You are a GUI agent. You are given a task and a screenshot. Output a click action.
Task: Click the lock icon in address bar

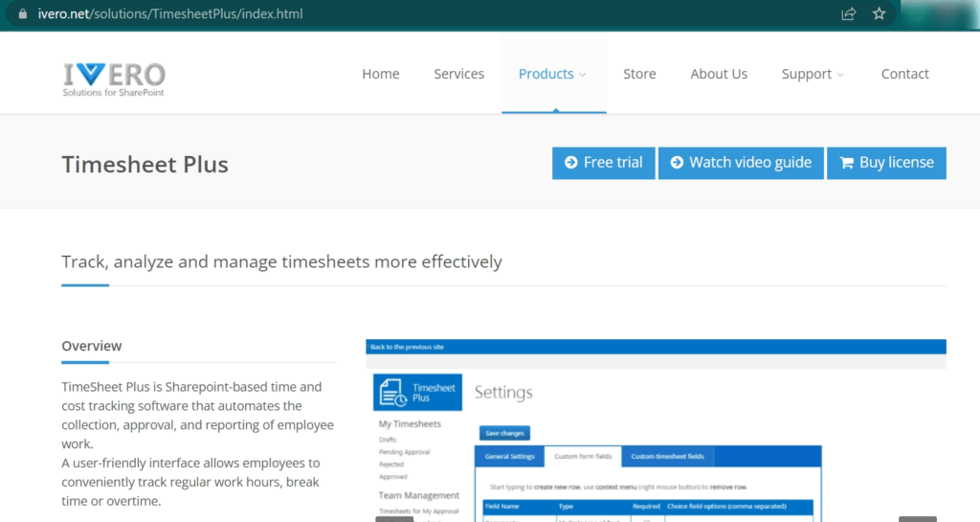coord(23,13)
